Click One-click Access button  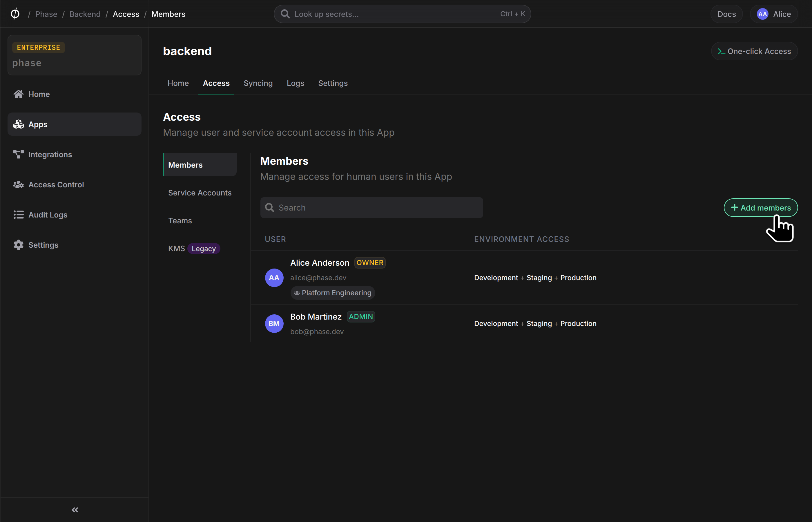coord(754,51)
